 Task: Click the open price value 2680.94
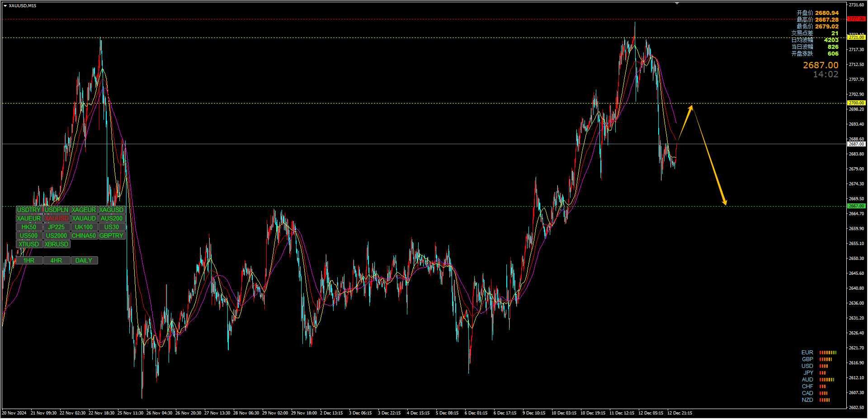tap(827, 13)
